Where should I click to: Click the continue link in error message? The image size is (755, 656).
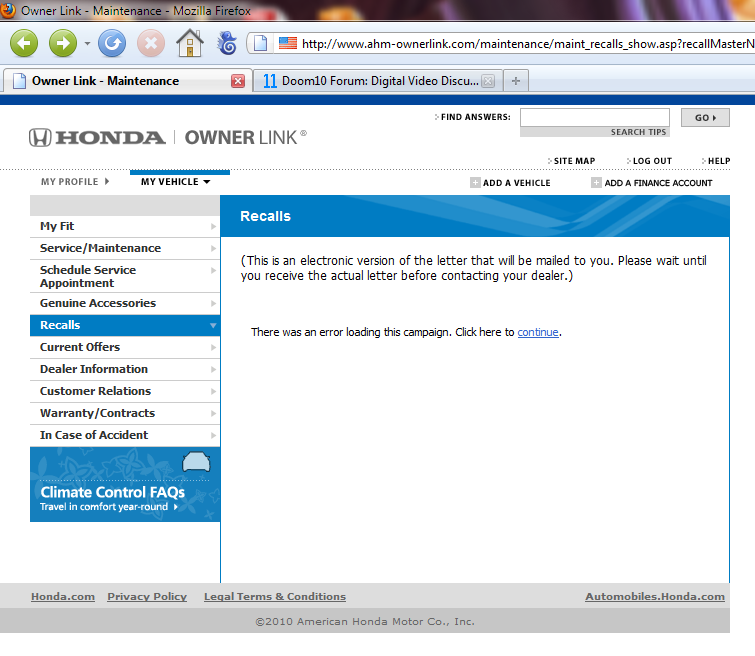538,332
